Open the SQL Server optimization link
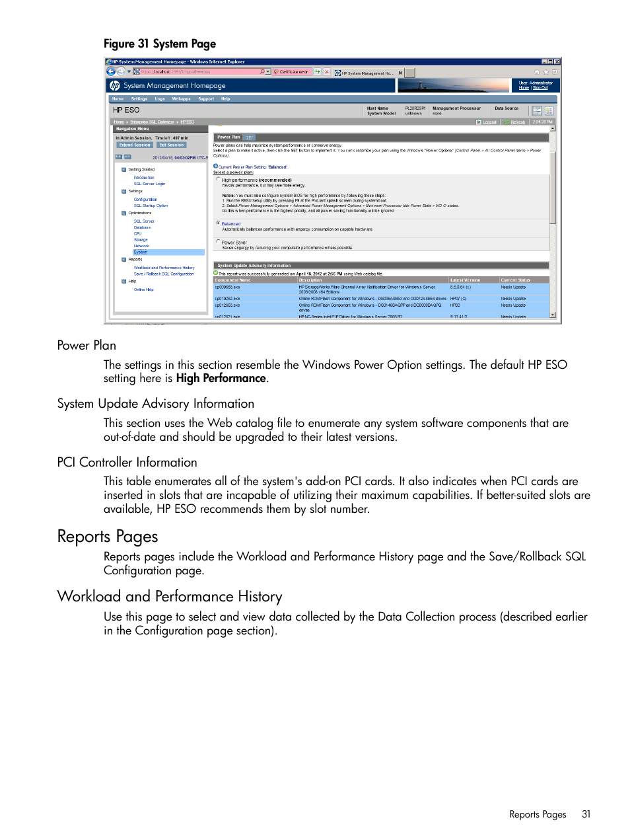 point(144,221)
